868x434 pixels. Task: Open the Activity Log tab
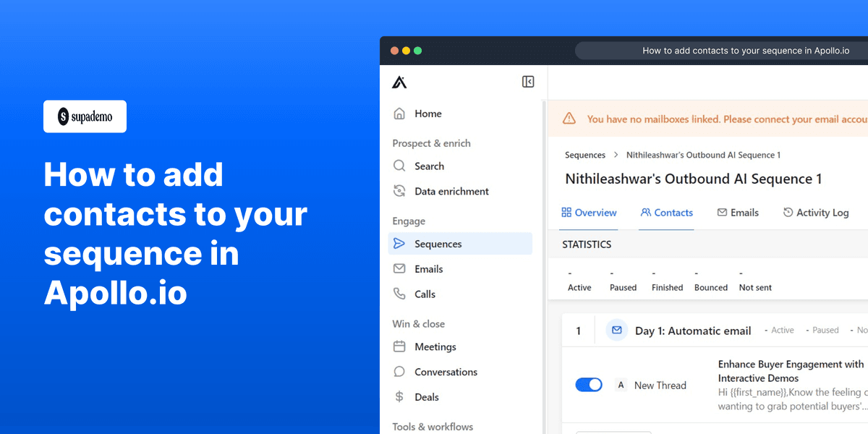click(816, 212)
